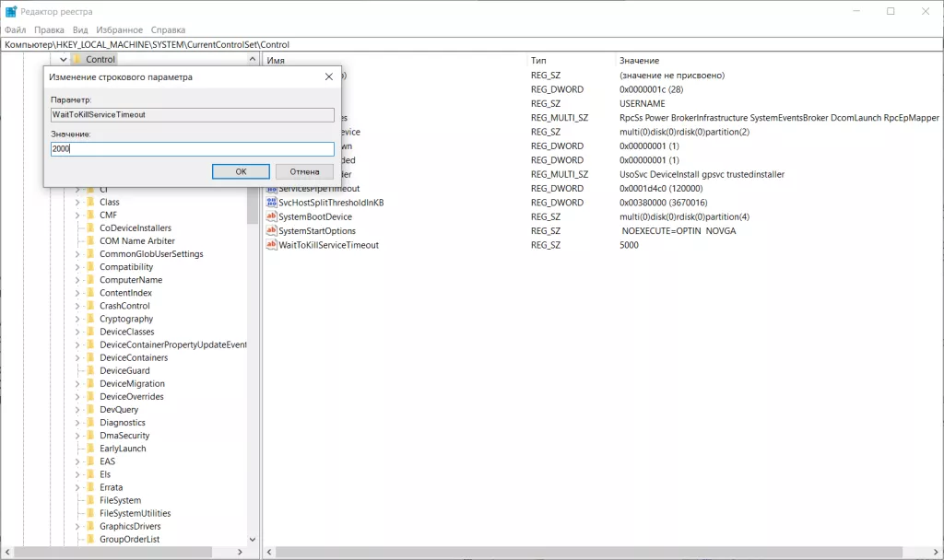Viewport: 944px width, 560px height.
Task: Click the WaitToKillServiceTimeout string value icon
Action: [x=271, y=245]
